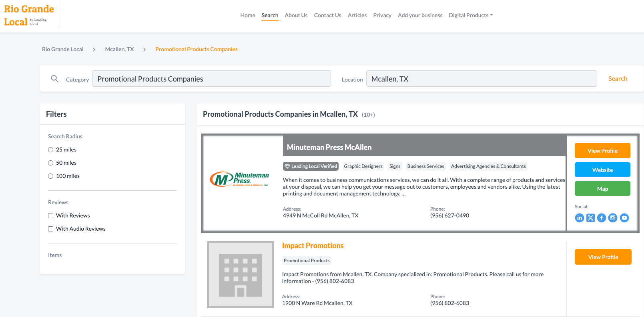Select the 25 miles search radius
The image size is (644, 317).
pyautogui.click(x=51, y=150)
